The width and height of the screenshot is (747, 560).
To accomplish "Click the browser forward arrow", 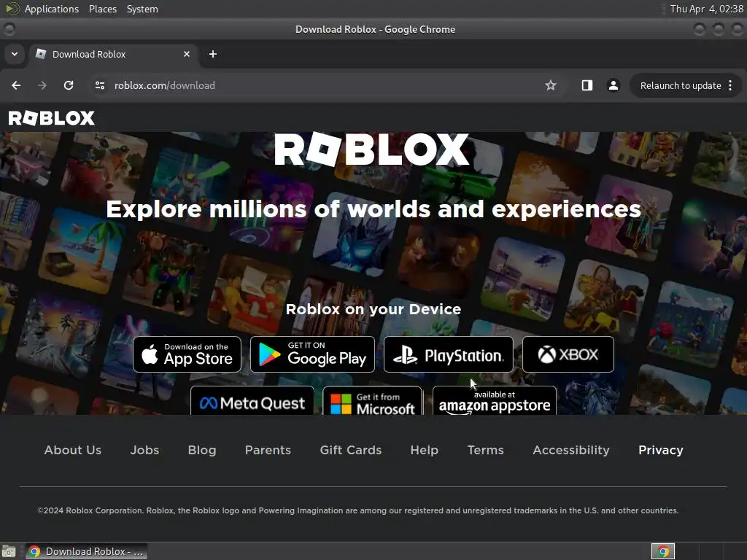I will point(42,85).
